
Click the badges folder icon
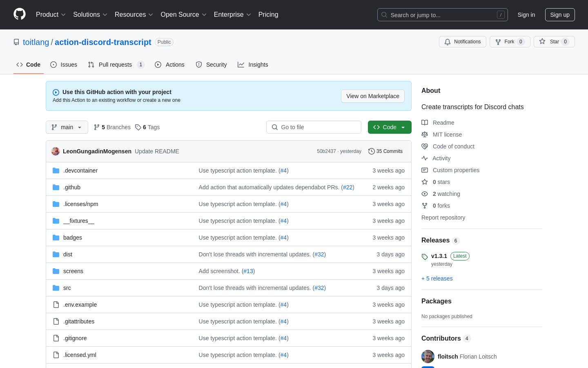pyautogui.click(x=56, y=238)
